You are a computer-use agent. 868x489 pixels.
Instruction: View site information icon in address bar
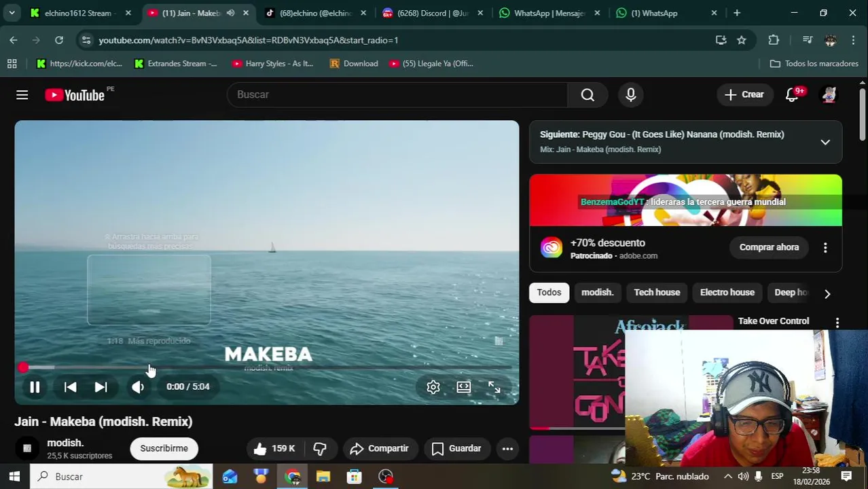[86, 40]
